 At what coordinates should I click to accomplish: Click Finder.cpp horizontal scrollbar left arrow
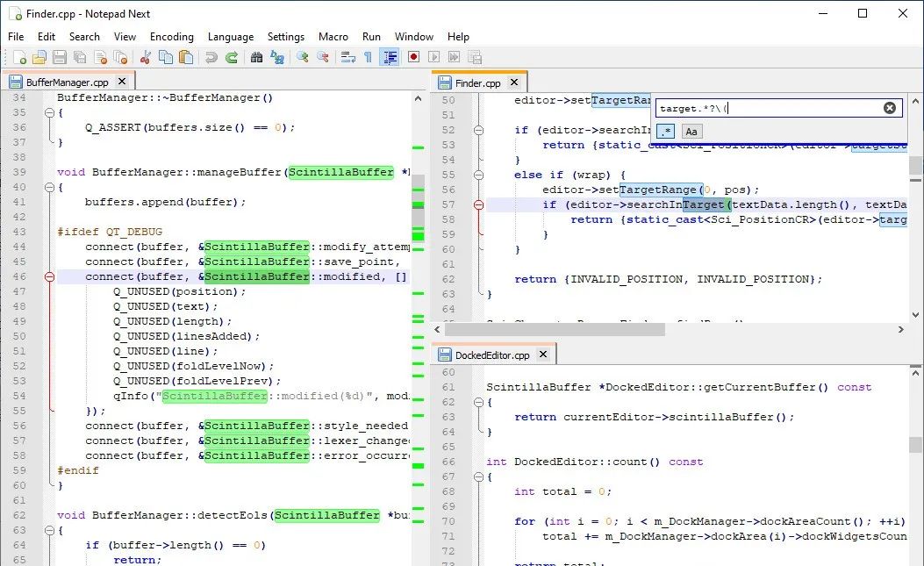437,330
